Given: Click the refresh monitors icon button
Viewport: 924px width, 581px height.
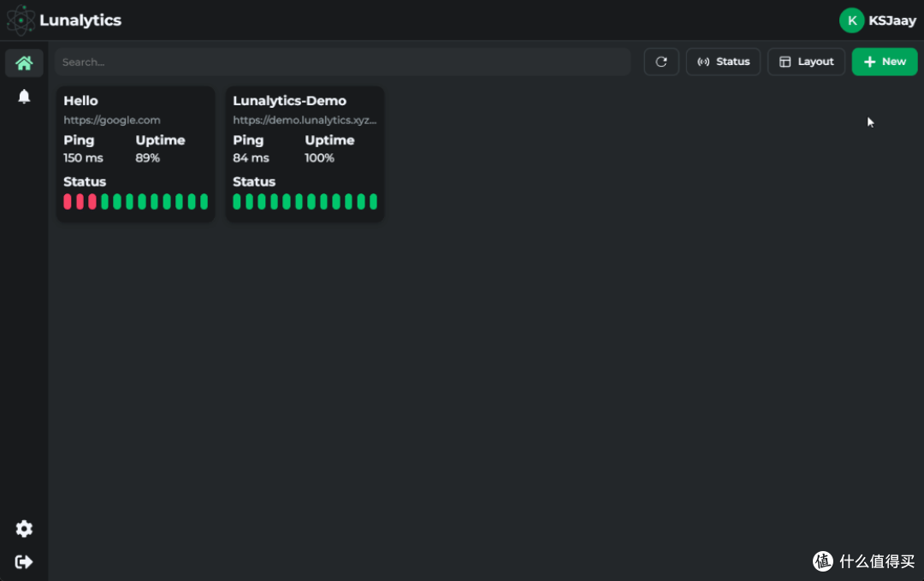Looking at the screenshot, I should [661, 62].
